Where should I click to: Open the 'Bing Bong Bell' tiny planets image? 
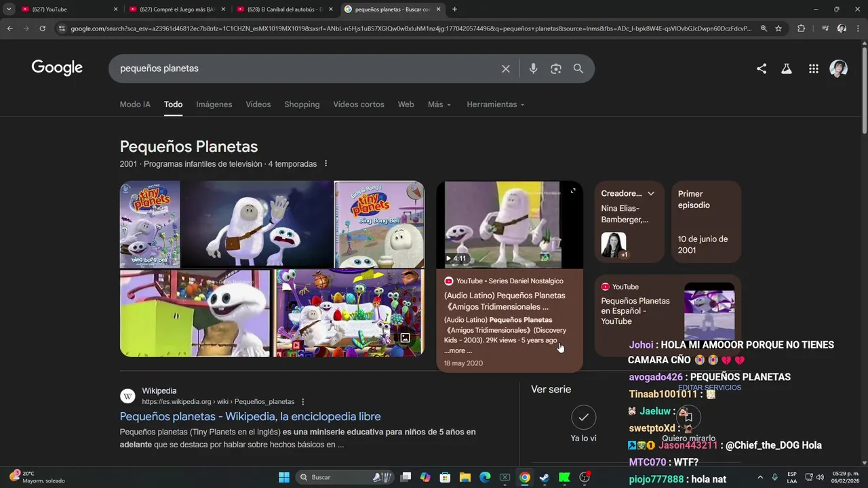coord(379,224)
